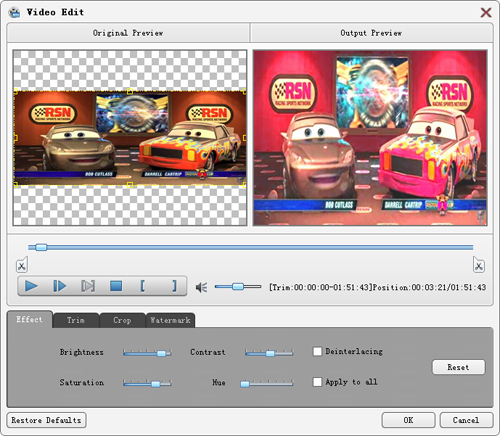Click the playback seek bar handle
The width and height of the screenshot is (500, 436).
(x=41, y=247)
